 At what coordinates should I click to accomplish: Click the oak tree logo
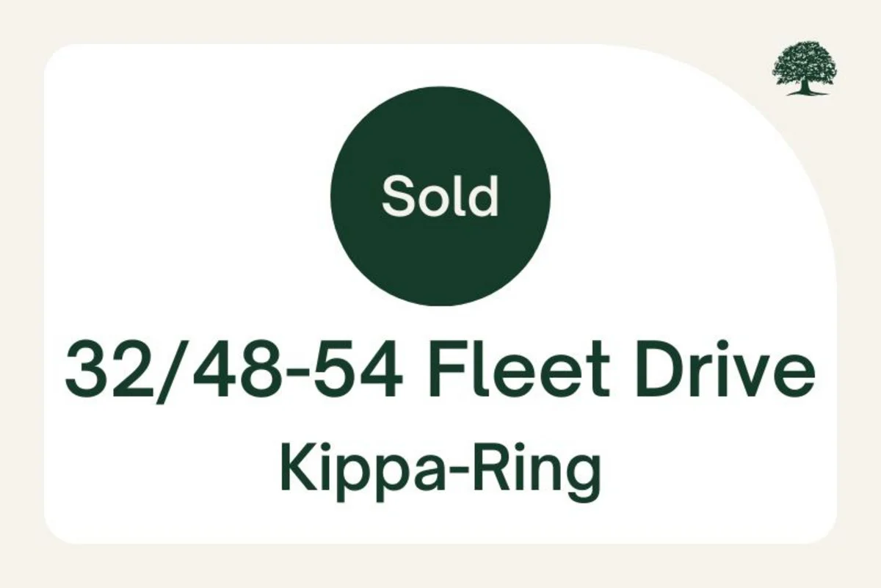[805, 67]
